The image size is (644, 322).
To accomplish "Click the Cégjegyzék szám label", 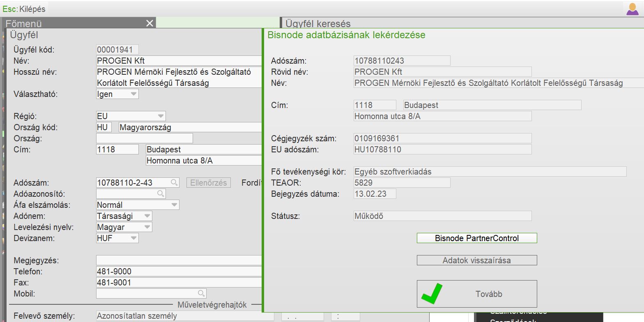I will tap(304, 138).
